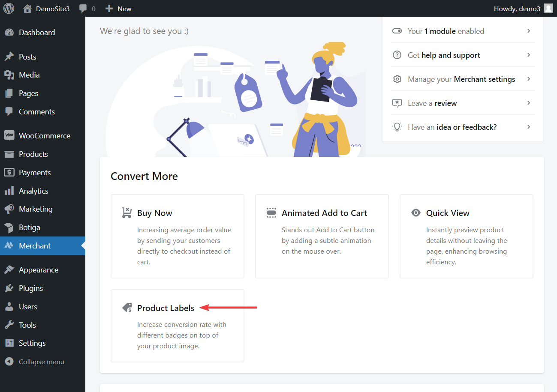Click the Payments dollar icon
This screenshot has height=392, width=557.
[9, 173]
